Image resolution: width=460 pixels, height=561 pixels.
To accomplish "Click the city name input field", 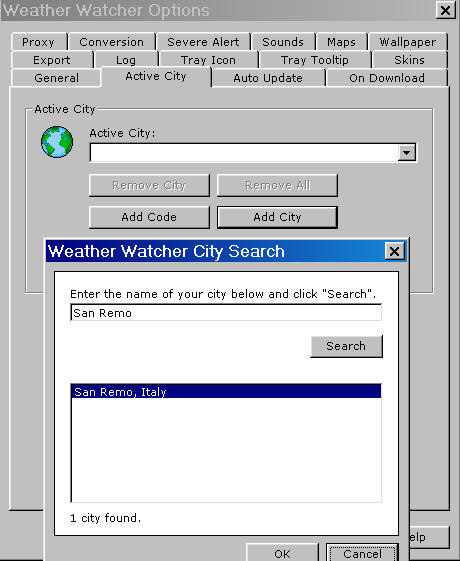I will coord(226,313).
